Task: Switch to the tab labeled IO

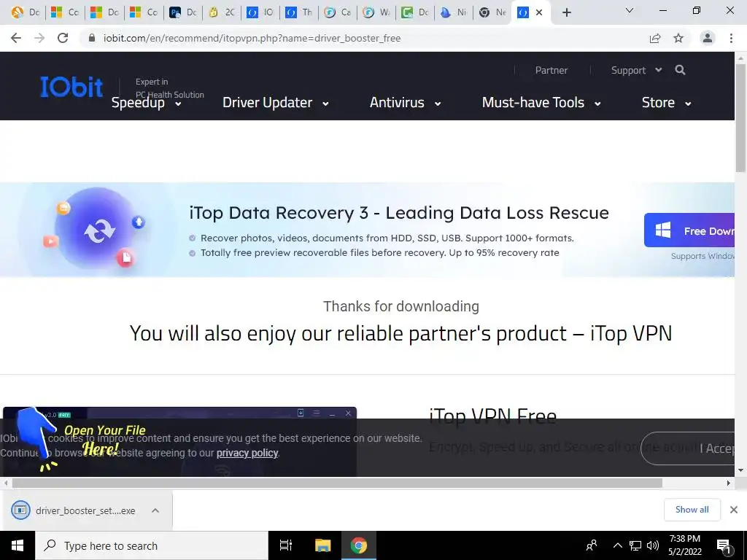Action: click(x=260, y=12)
